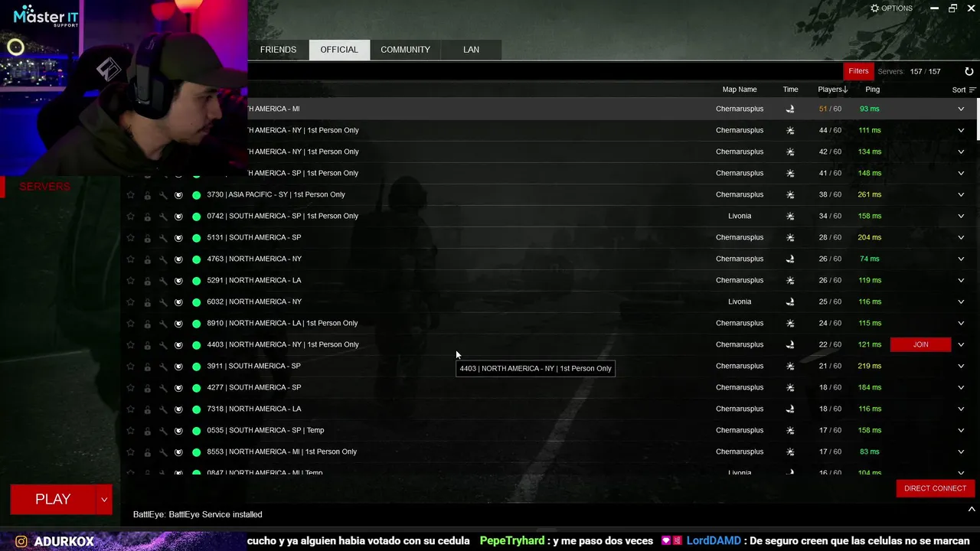Viewport: 980px width, 551px height.
Task: Click the red PLAY button
Action: pyautogui.click(x=53, y=500)
